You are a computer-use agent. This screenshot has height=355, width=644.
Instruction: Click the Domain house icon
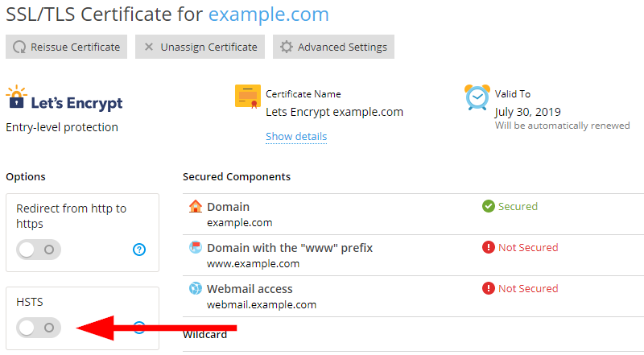tap(195, 206)
